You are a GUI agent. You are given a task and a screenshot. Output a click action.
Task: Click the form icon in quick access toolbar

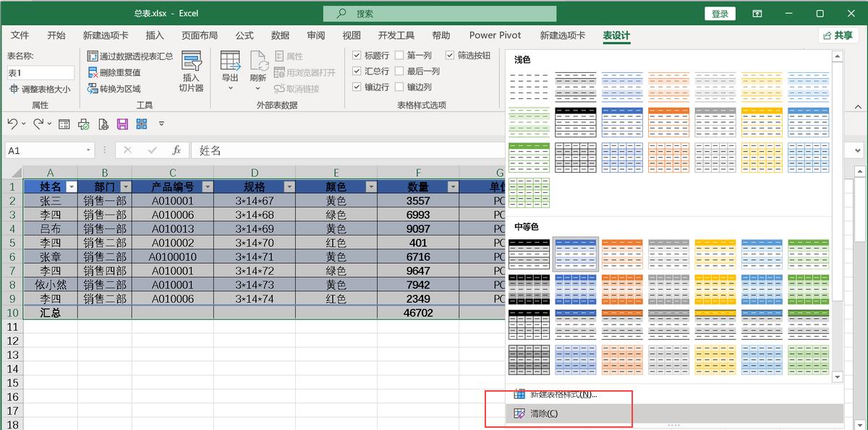click(x=64, y=124)
